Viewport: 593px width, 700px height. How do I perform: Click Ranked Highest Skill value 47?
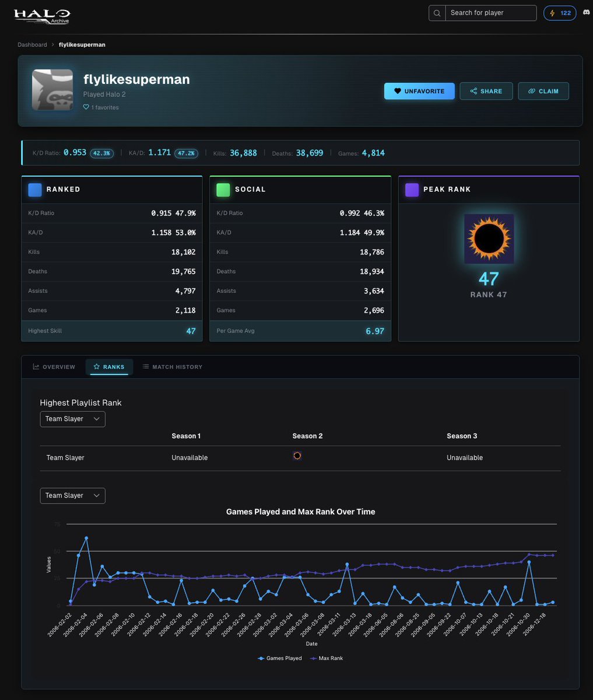tap(191, 331)
